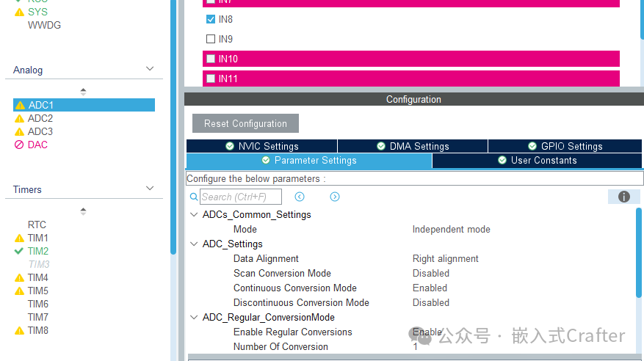
Task: Change Continuous Conversion Mode Enabled value
Action: 430,288
